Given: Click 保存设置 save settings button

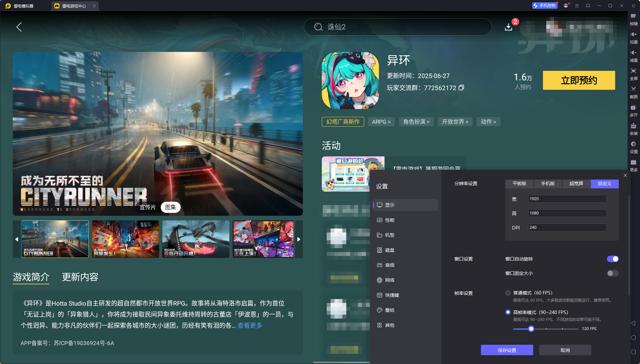Looking at the screenshot, I should click(507, 350).
